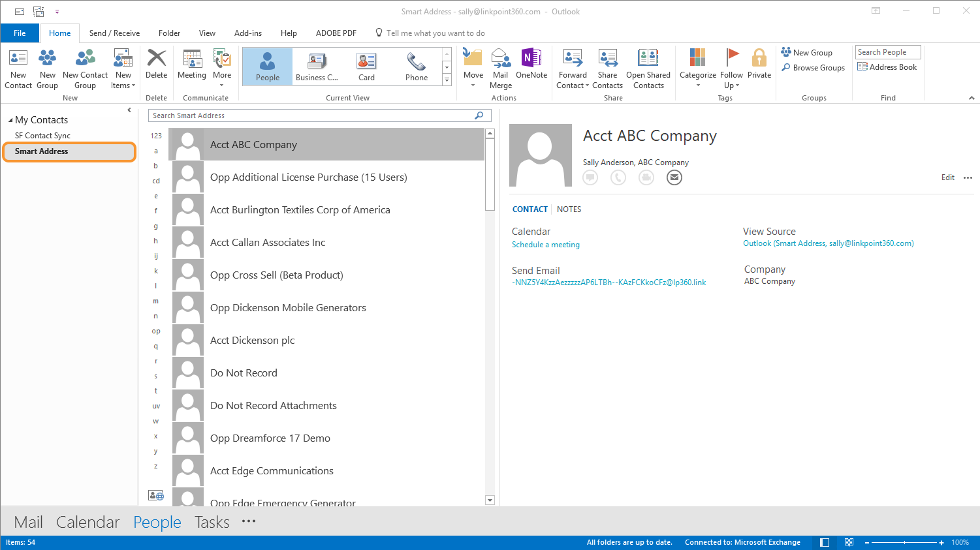Switch to People view
Image resolution: width=980 pixels, height=550 pixels.
(268, 67)
